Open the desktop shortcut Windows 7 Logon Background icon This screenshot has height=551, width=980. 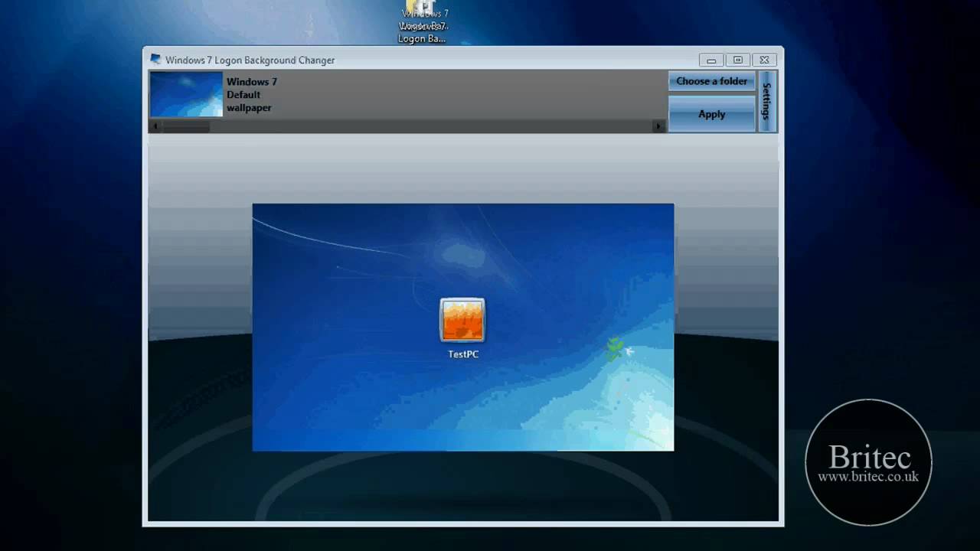tap(422, 21)
